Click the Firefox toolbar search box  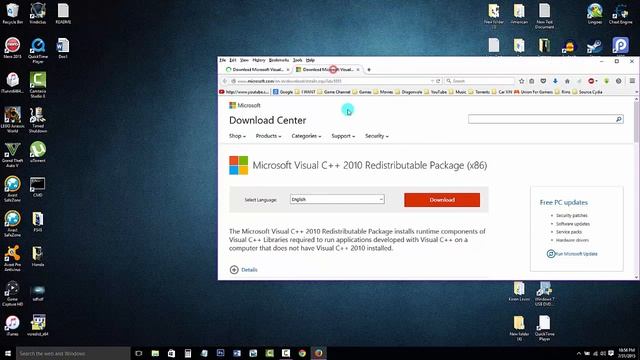[x=479, y=81]
